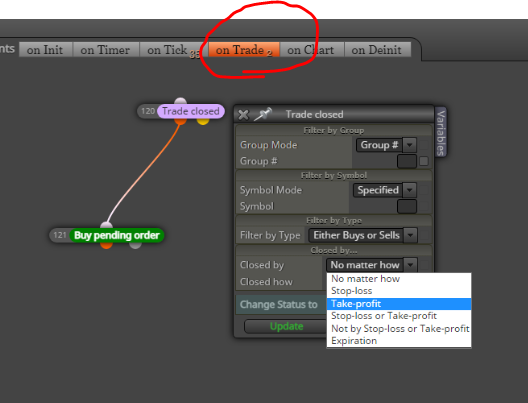Click the Closed how label

click(266, 282)
